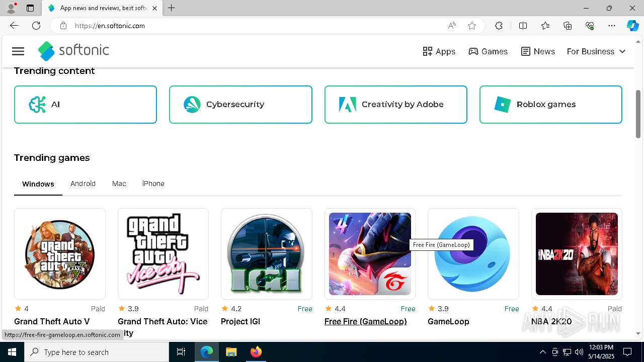Open the Games section
This screenshot has height=362, width=644.
point(488,51)
